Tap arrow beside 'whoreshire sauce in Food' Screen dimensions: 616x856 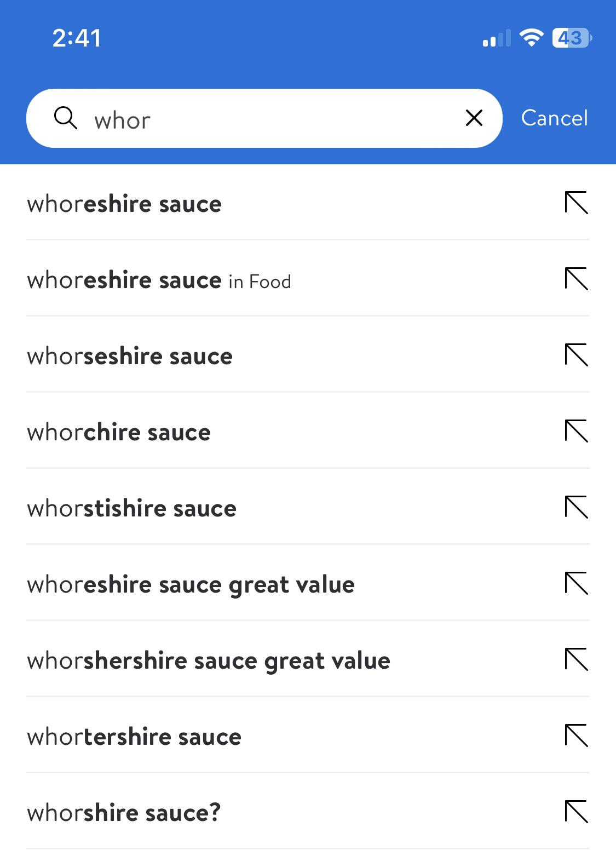576,279
